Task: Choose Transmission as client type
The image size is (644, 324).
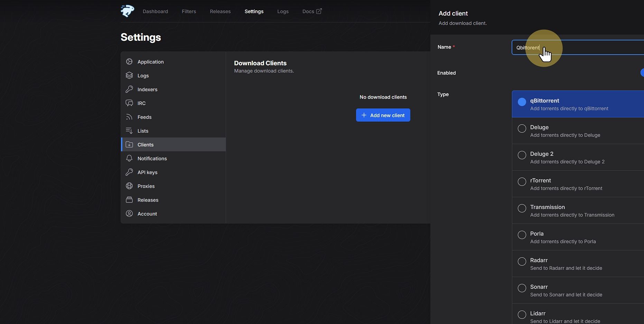Action: tap(522, 208)
